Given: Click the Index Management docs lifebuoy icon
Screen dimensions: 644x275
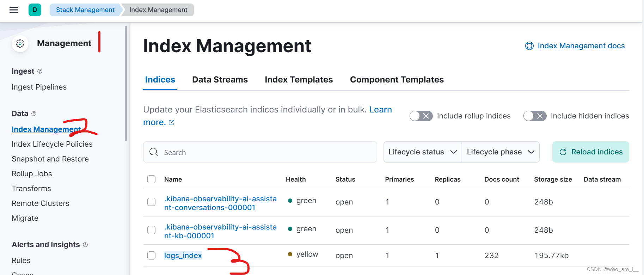Looking at the screenshot, I should 529,46.
